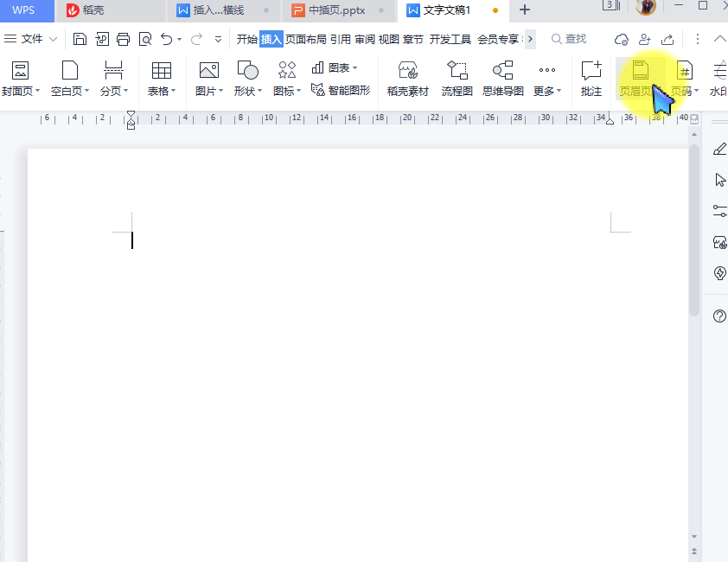Insert 智能图形 smart graphic
Image resolution: width=728 pixels, height=562 pixels.
tap(341, 90)
